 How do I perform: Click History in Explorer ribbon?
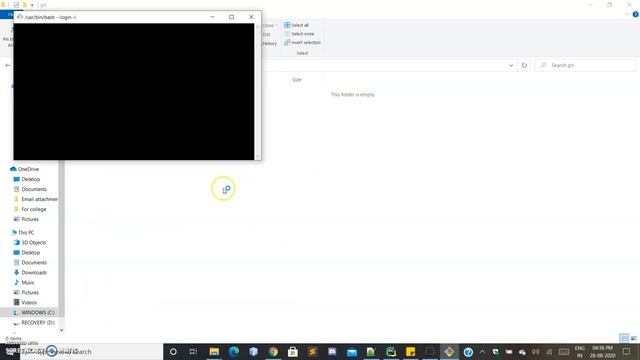tap(269, 43)
